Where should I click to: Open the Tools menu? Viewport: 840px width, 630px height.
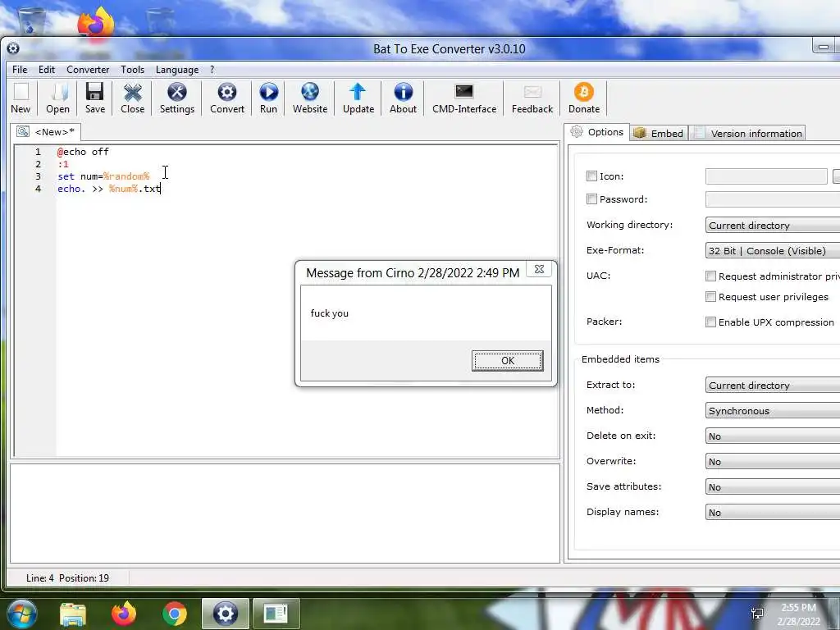click(132, 70)
